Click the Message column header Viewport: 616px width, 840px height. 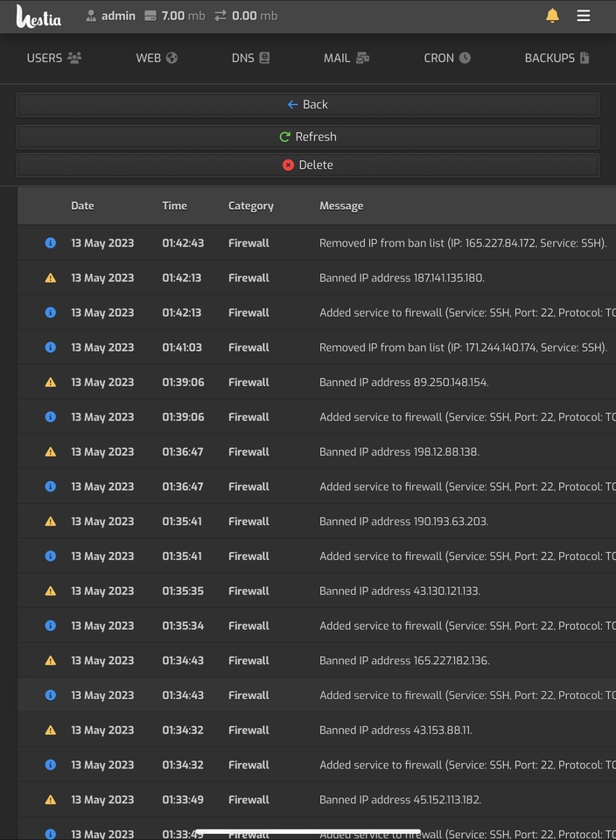(x=341, y=206)
